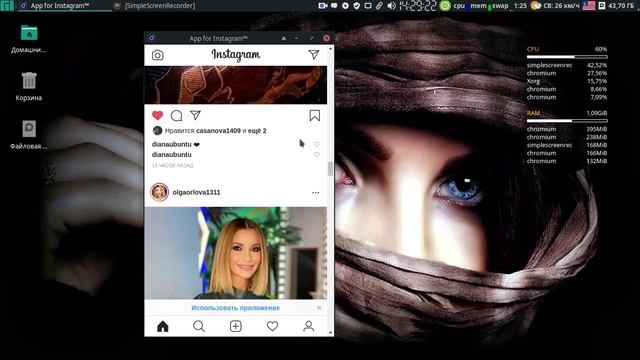Open Instagram Search tab
Viewport: 640px width, 360px height.
[x=199, y=326]
